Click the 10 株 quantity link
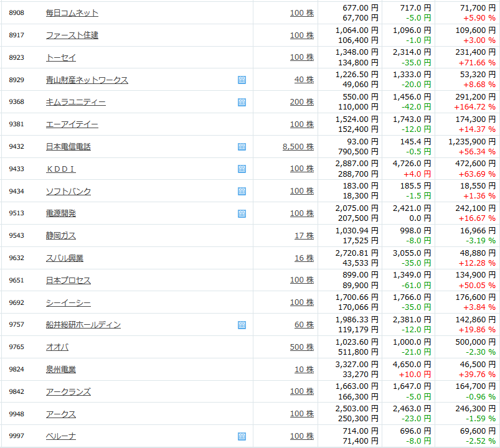 pyautogui.click(x=304, y=369)
